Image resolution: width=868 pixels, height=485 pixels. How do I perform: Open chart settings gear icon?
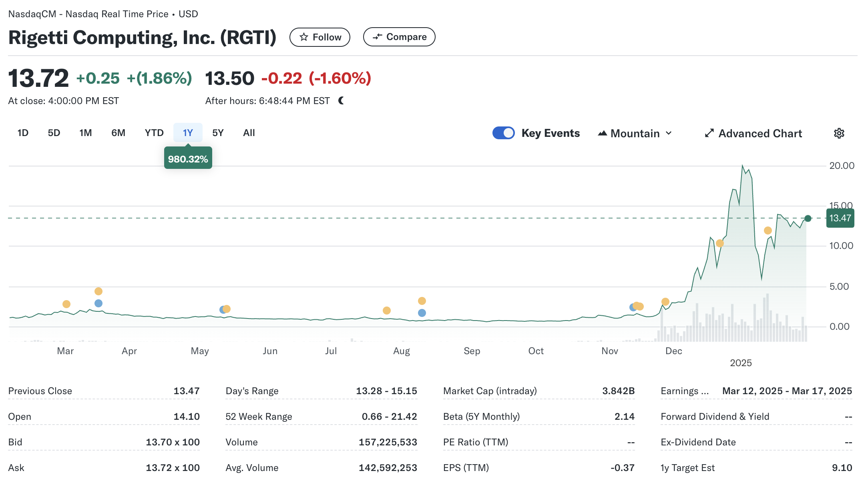(839, 133)
